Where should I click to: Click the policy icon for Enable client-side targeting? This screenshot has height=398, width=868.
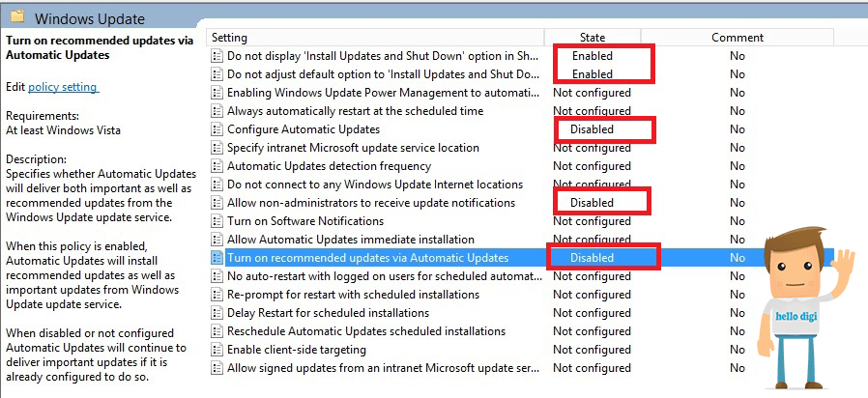point(217,350)
